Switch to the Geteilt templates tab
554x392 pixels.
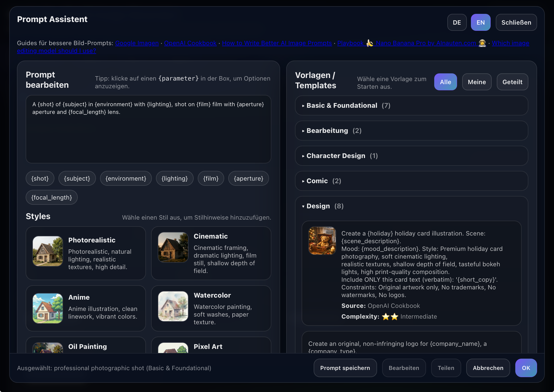[512, 82]
